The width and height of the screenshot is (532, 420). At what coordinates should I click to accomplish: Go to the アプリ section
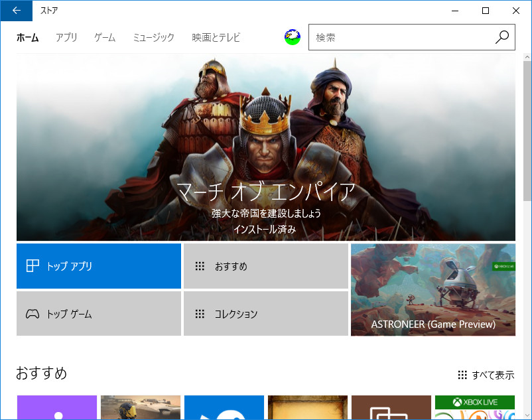(x=66, y=38)
